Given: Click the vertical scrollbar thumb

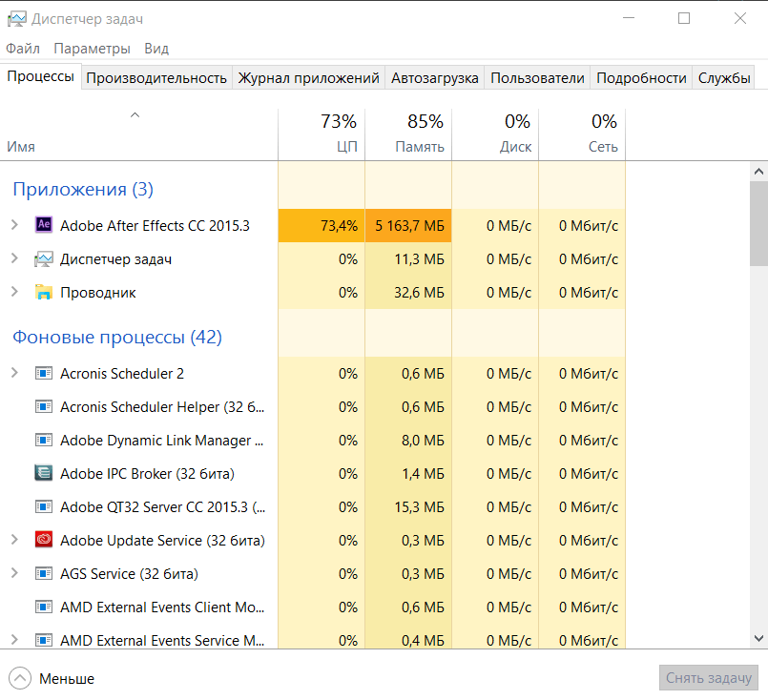Looking at the screenshot, I should coord(758,223).
